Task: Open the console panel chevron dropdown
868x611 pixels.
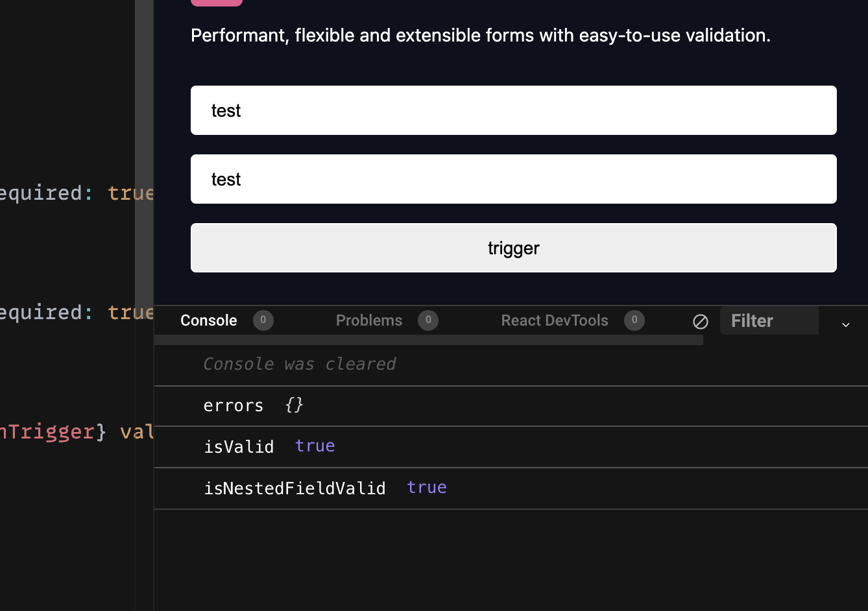Action: click(x=845, y=324)
